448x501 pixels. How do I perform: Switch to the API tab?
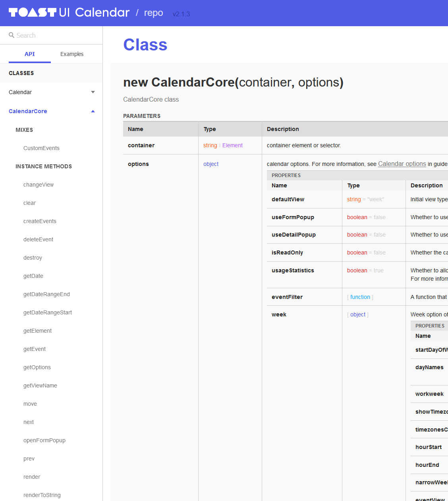tap(29, 54)
